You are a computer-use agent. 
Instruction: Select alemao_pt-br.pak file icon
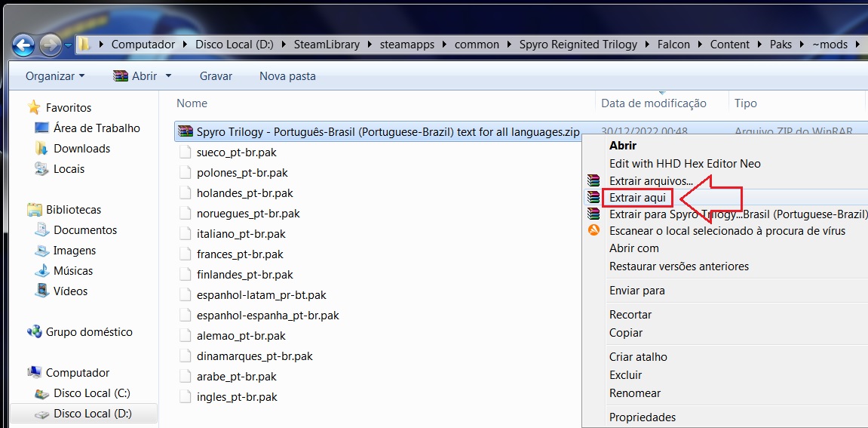tap(185, 335)
